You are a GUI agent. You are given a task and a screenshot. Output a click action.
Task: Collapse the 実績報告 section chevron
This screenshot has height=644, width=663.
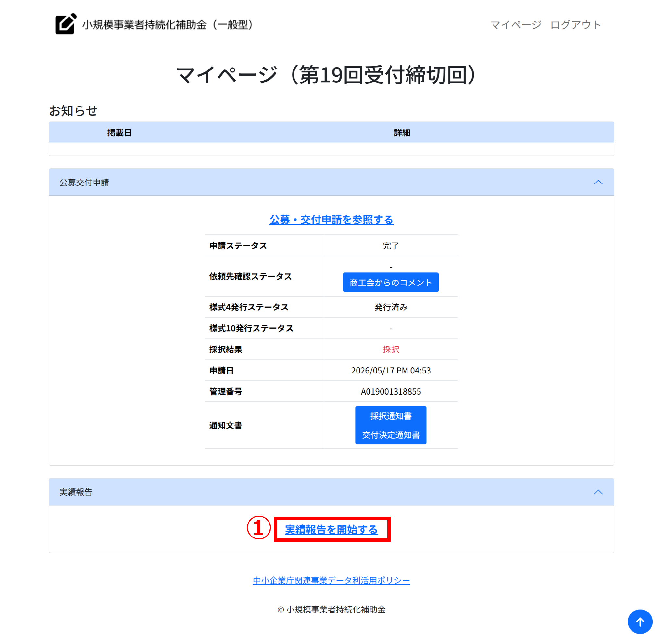pos(598,492)
